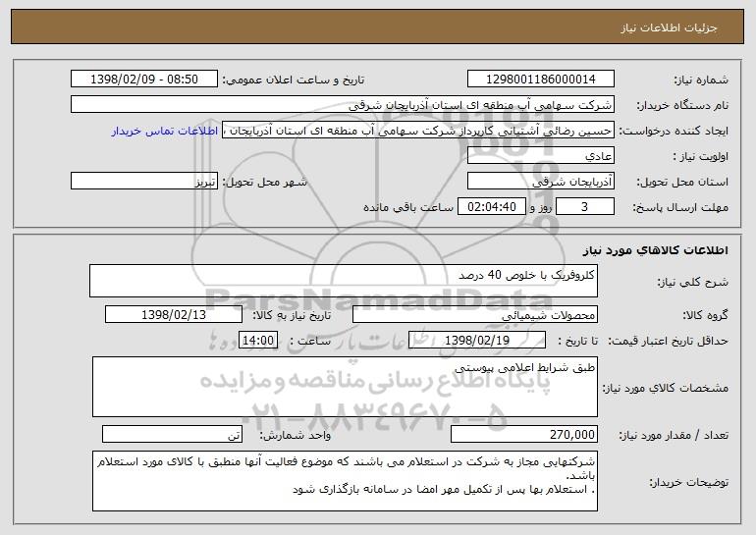Click the general description box کلروفریک با خلوص 40 درصد

pyautogui.click(x=344, y=281)
